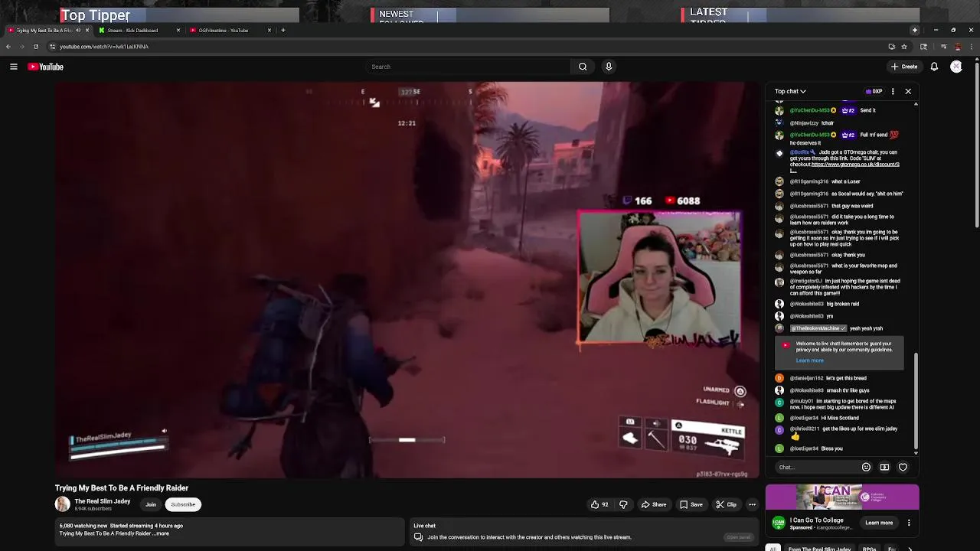The width and height of the screenshot is (980, 551).
Task: Click Open panel for live chat
Action: point(739,537)
